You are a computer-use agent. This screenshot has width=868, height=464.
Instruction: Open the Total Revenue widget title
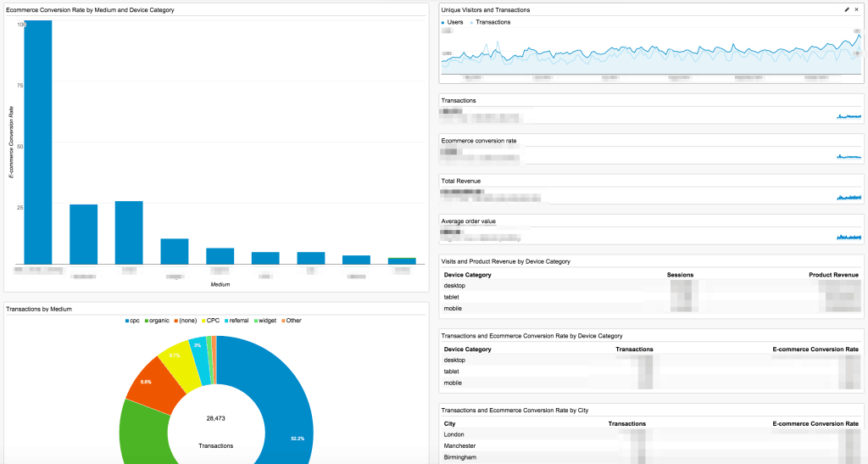(460, 181)
